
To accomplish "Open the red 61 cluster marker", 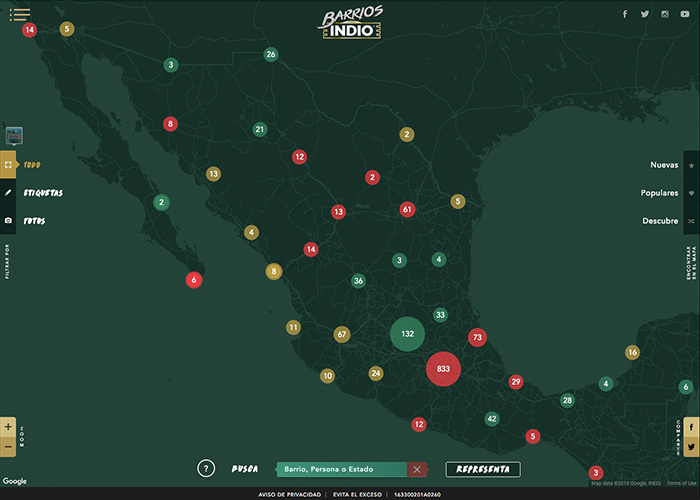I will [x=407, y=209].
